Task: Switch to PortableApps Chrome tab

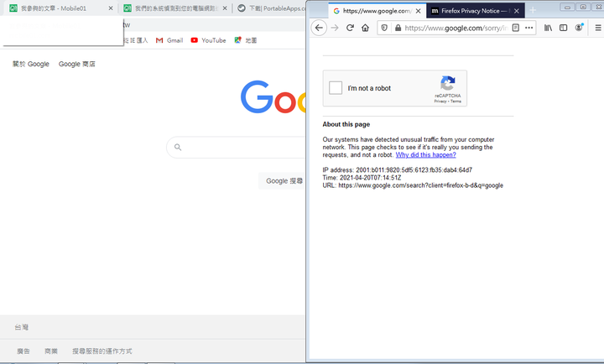Action: click(x=270, y=8)
